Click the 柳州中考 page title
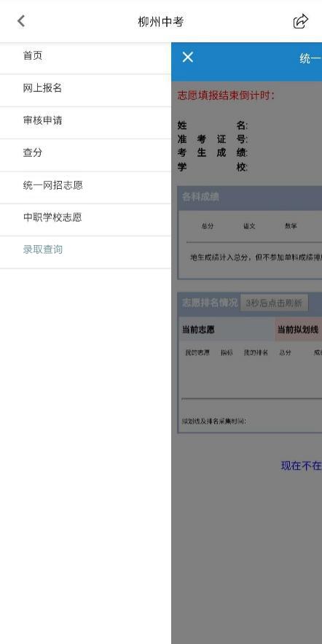The height and width of the screenshot is (644, 322). [161, 21]
